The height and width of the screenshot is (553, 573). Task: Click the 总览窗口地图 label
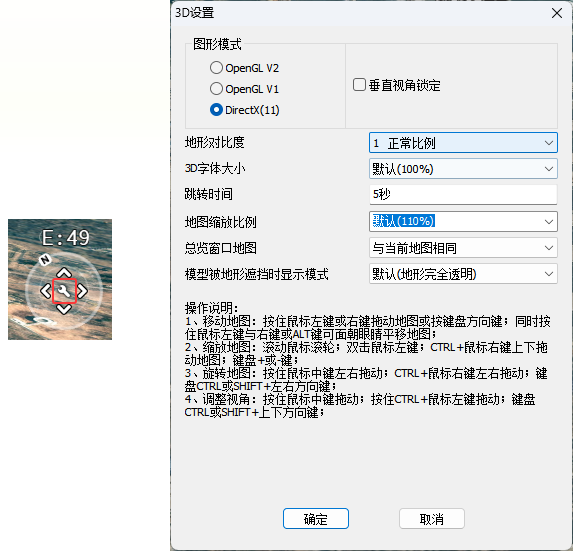(221, 248)
